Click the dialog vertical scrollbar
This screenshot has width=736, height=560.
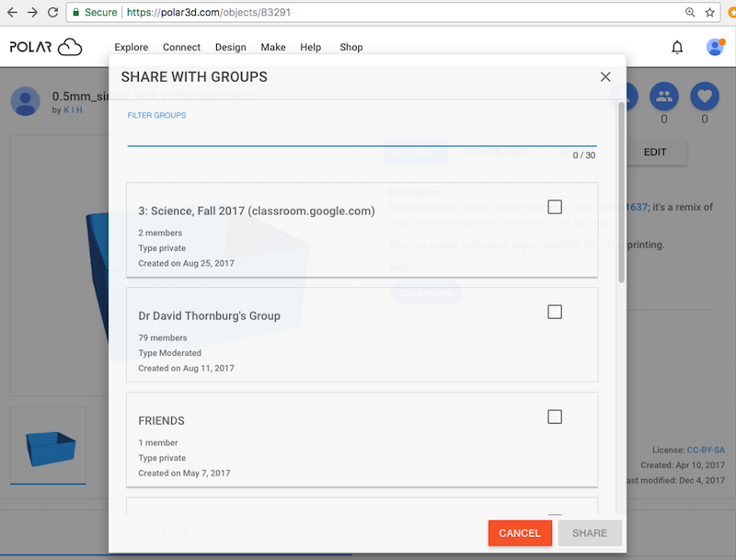pos(622,192)
